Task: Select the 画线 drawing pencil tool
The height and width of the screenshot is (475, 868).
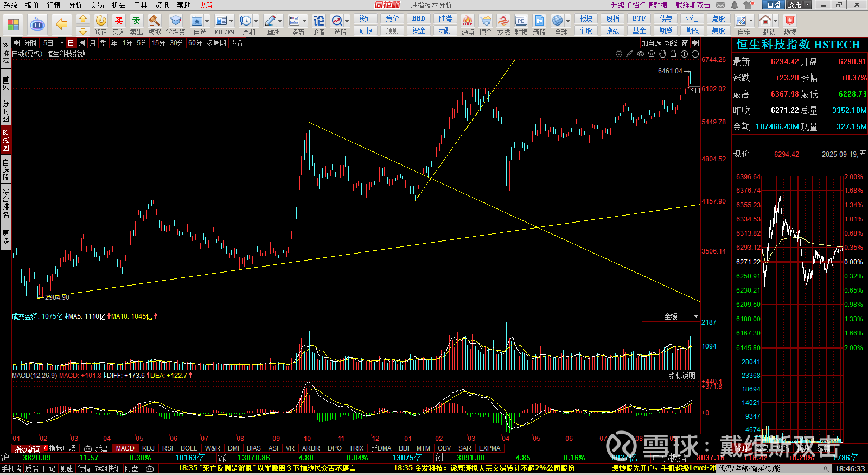Action: pyautogui.click(x=270, y=21)
